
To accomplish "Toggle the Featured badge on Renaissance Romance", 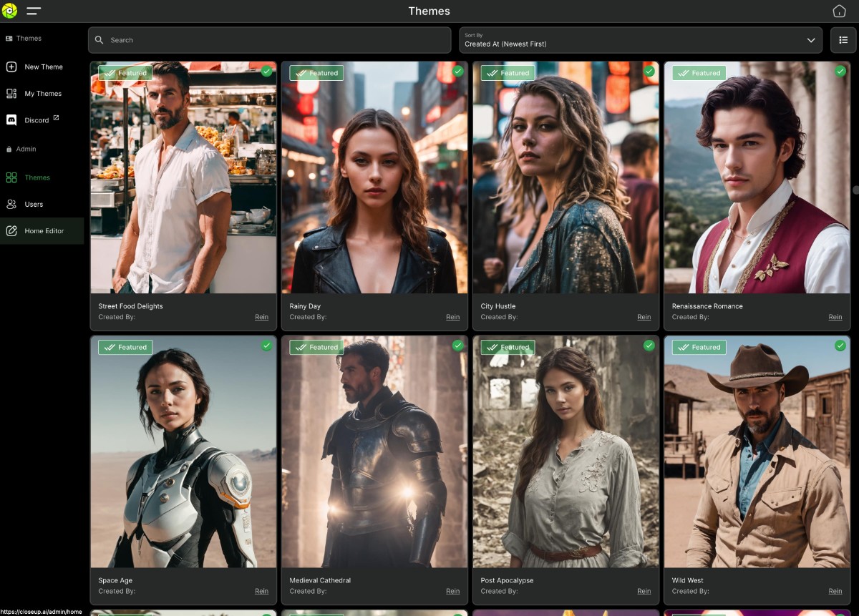I will (699, 73).
